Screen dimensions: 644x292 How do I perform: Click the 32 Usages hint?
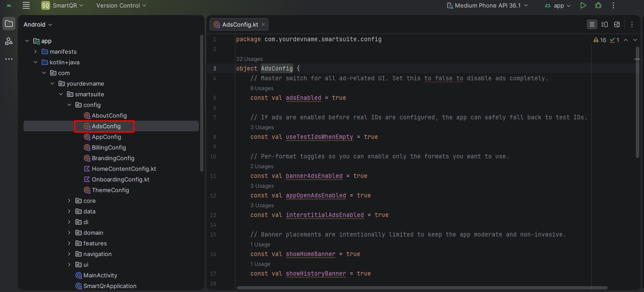(x=249, y=59)
